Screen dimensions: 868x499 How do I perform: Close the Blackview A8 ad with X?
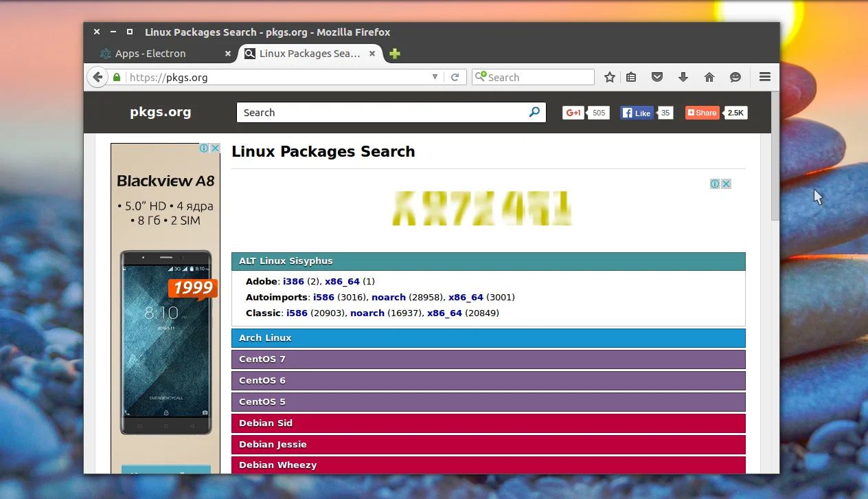click(x=215, y=148)
